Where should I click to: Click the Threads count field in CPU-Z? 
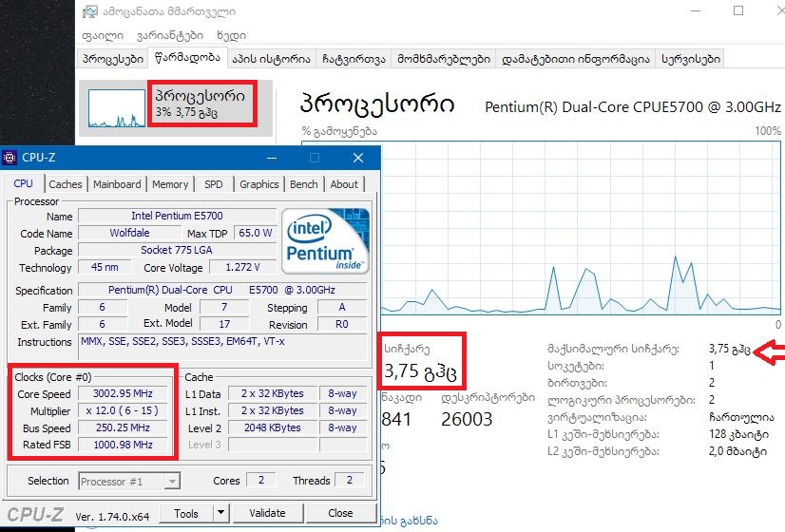(350, 481)
